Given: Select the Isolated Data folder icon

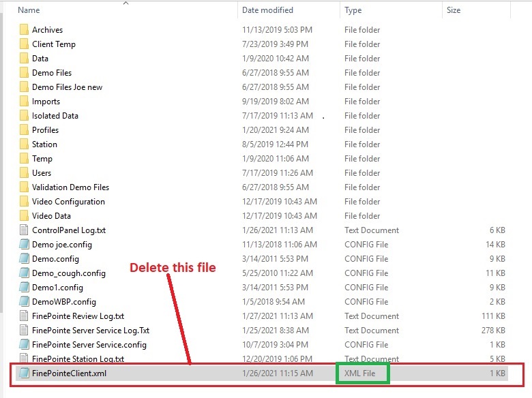Looking at the screenshot, I should 24,116.
